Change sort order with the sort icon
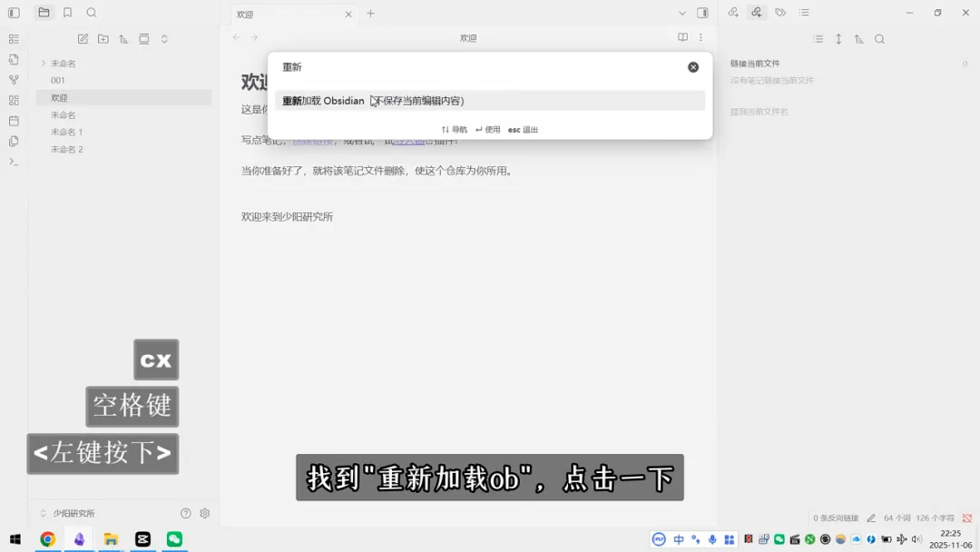This screenshot has height=552, width=980. tap(124, 39)
